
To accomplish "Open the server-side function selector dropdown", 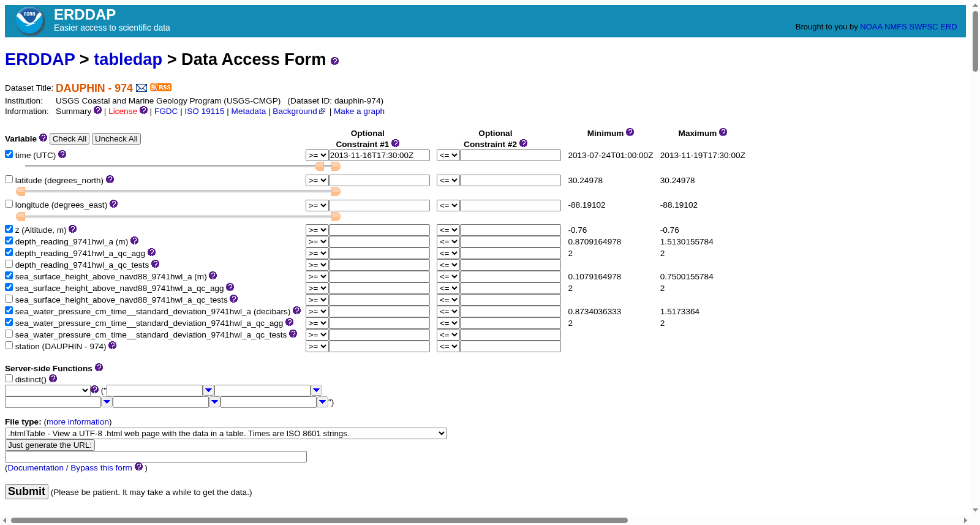I will 48,391.
